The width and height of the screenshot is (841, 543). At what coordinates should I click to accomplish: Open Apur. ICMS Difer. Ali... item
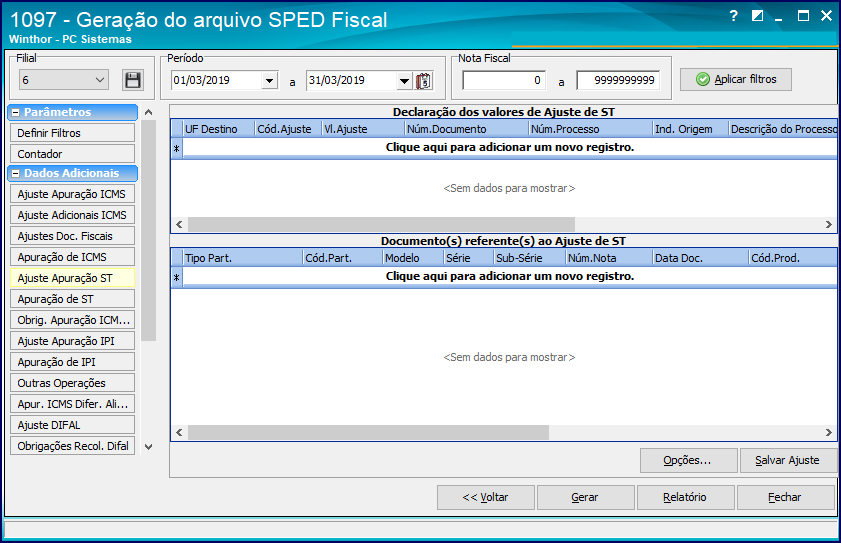pyautogui.click(x=72, y=404)
